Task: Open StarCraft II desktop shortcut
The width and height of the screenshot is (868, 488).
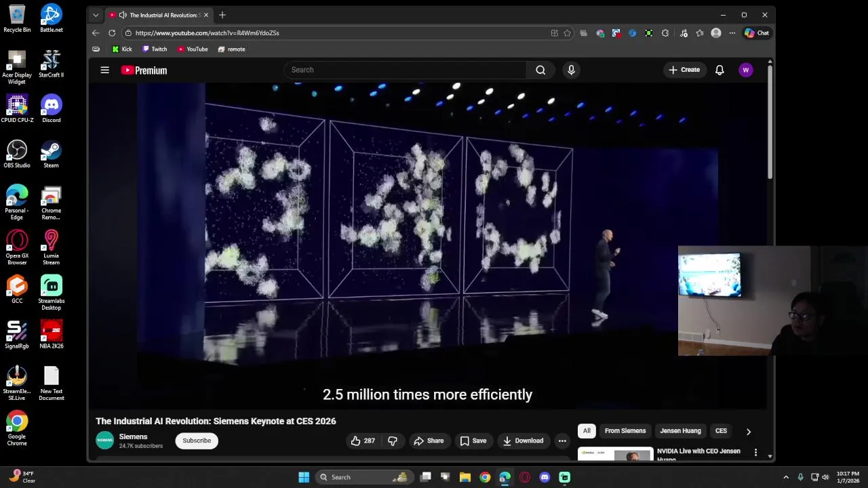Action: pyautogui.click(x=52, y=64)
